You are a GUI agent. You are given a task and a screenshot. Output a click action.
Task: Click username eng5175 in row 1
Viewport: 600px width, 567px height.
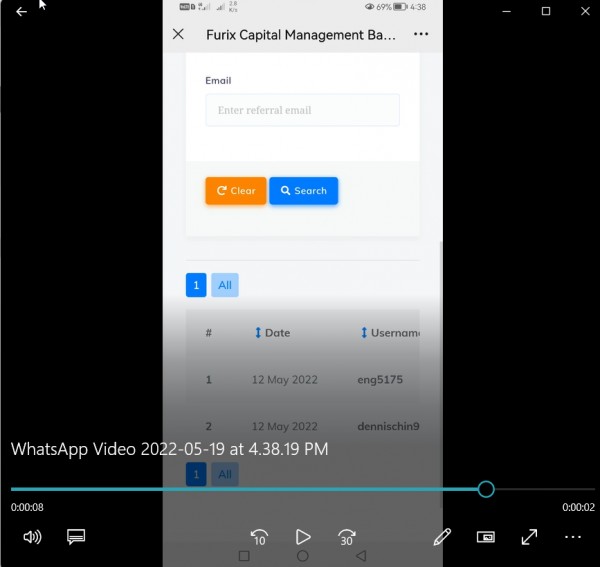[380, 380]
